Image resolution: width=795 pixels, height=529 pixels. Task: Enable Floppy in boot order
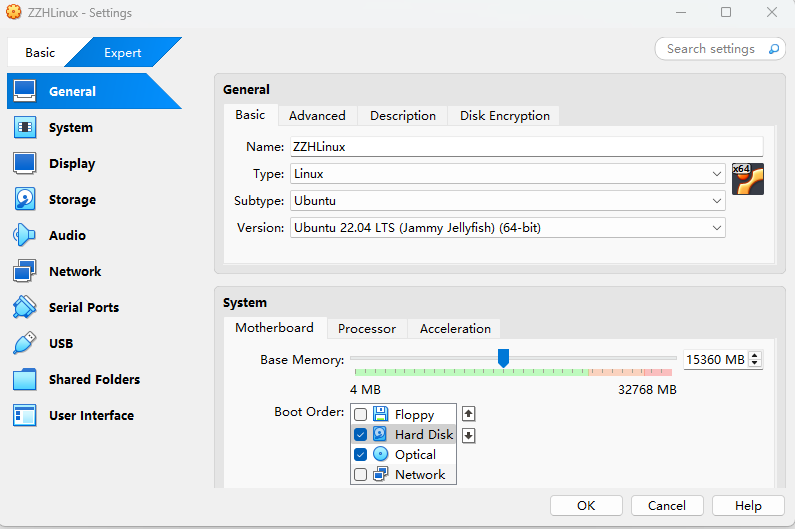360,414
